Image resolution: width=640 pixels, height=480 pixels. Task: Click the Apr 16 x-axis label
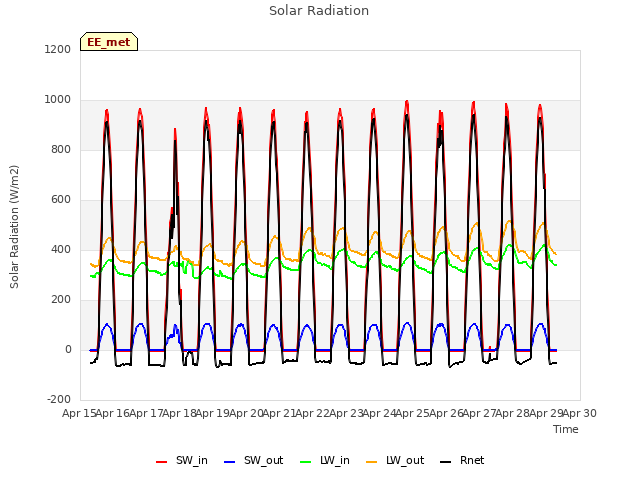tap(113, 413)
